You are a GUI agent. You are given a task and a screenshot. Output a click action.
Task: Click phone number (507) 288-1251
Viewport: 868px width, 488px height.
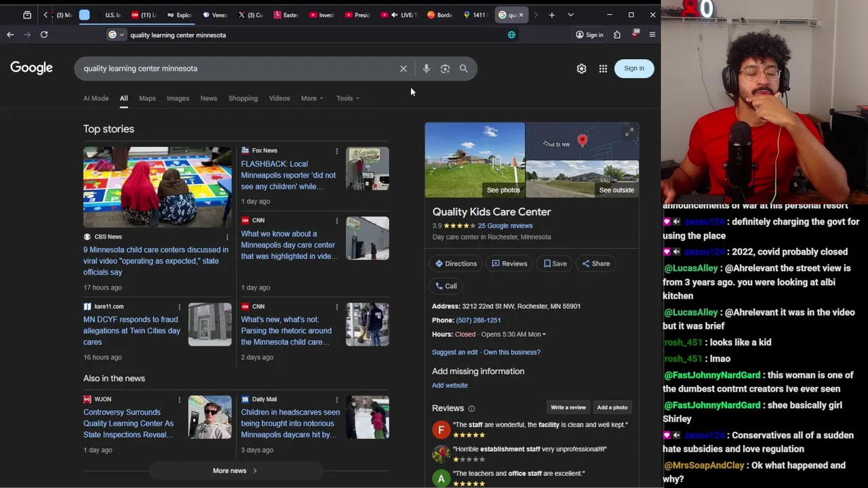(479, 320)
